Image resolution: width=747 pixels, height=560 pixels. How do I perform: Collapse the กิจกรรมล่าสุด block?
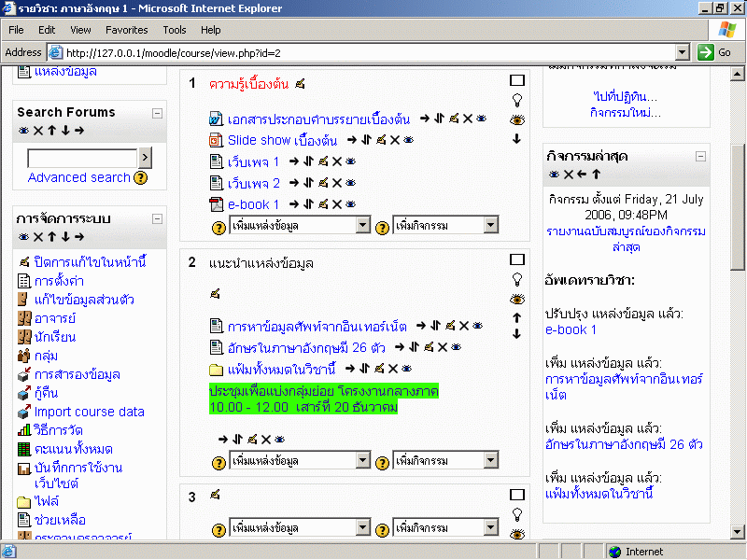(x=700, y=157)
